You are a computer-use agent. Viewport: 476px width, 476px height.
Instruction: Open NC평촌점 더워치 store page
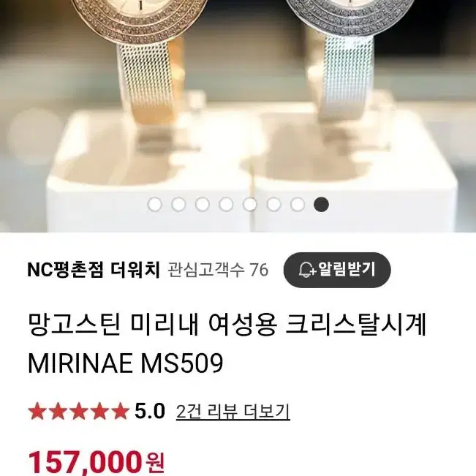coord(93,270)
